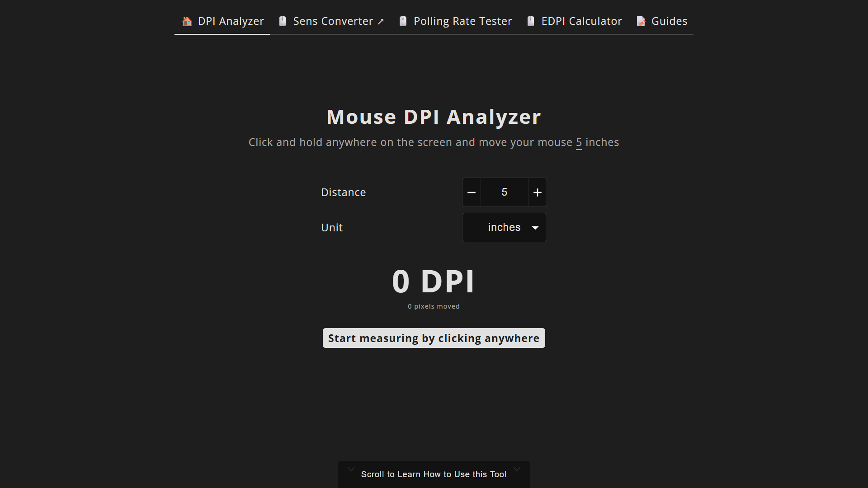Click the distance value input field

click(504, 192)
